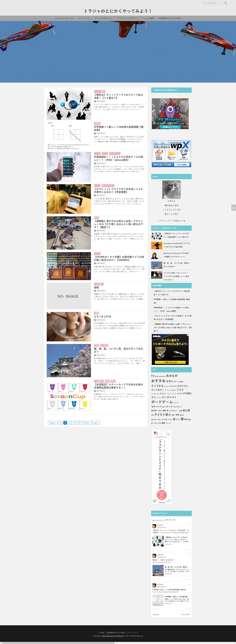Click the Last » pagination button
236x644 pixels.
coord(96,423)
